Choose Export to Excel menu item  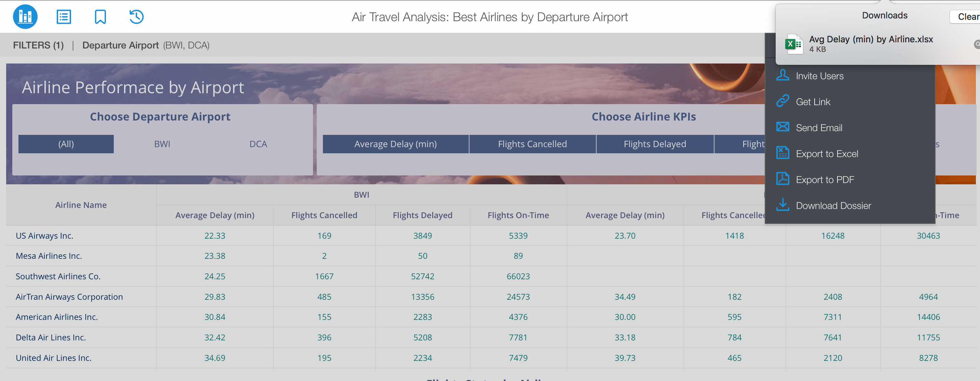tap(827, 154)
